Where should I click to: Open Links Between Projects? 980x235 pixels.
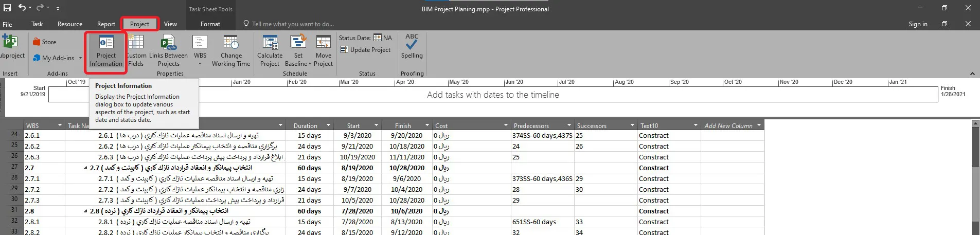point(168,51)
